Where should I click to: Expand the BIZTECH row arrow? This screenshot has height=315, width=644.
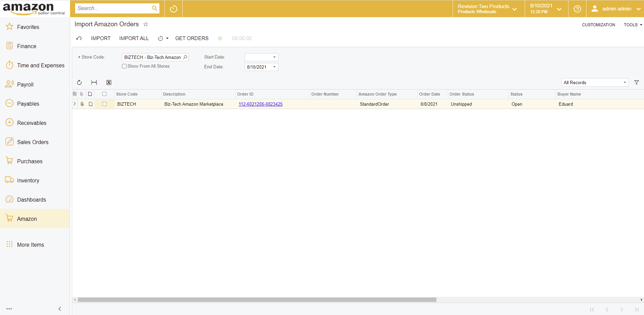[74, 104]
